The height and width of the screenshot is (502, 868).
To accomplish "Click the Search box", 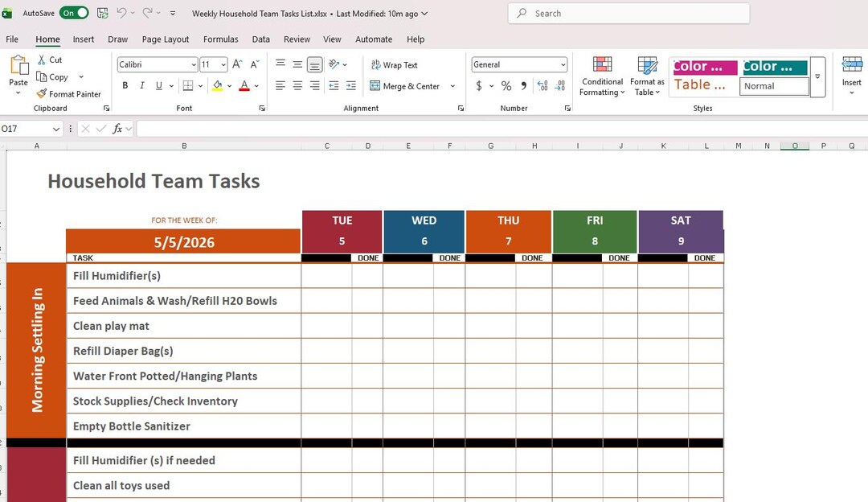I will click(628, 14).
